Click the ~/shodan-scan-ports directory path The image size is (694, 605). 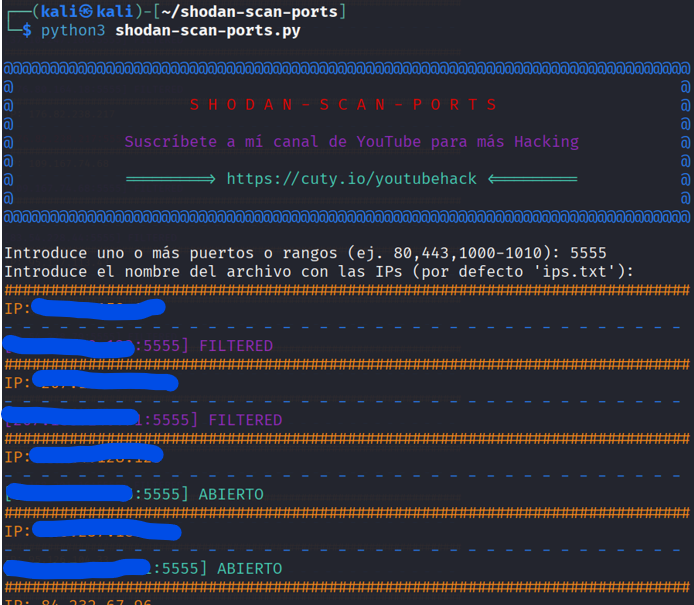pyautogui.click(x=249, y=12)
